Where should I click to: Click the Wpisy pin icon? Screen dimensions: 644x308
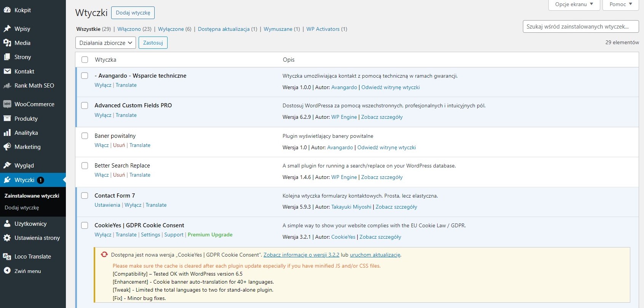point(7,29)
